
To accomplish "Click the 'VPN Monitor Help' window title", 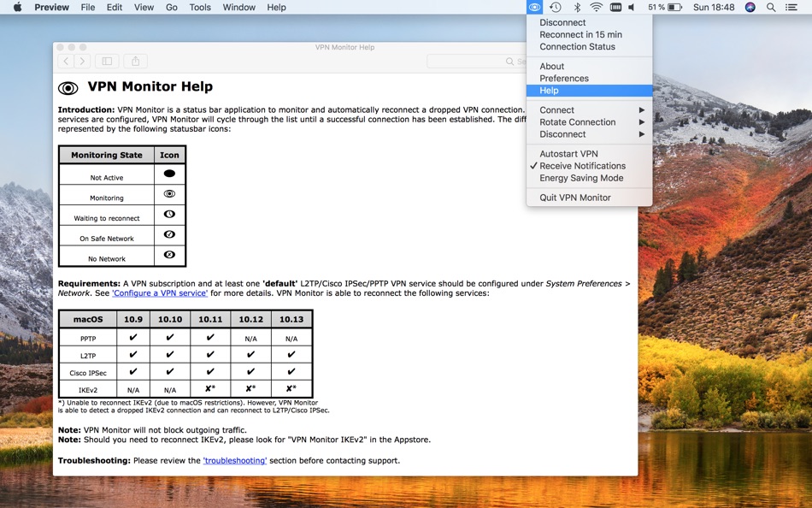I will click(x=345, y=47).
